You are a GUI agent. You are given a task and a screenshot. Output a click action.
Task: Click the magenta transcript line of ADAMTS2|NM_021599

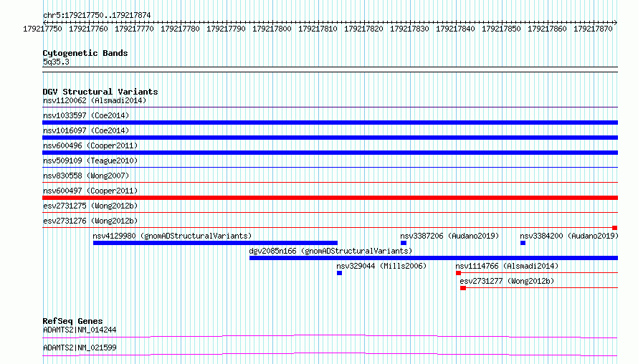[x=330, y=354]
